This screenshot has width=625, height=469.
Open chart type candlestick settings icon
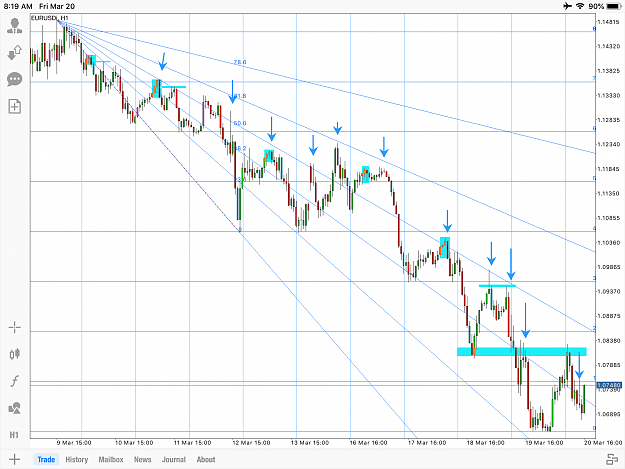15,354
